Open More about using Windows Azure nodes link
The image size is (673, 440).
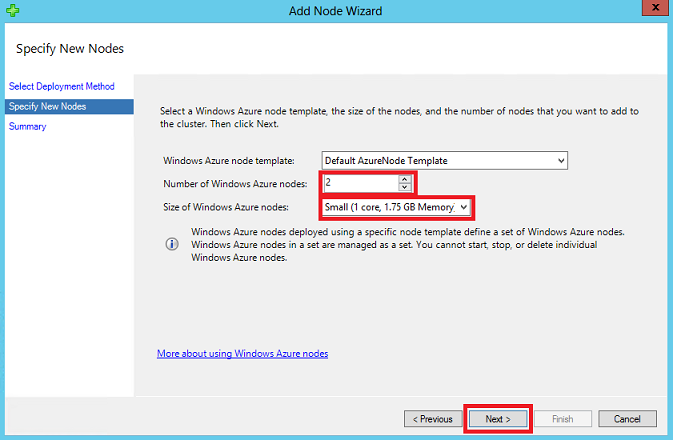click(x=243, y=354)
